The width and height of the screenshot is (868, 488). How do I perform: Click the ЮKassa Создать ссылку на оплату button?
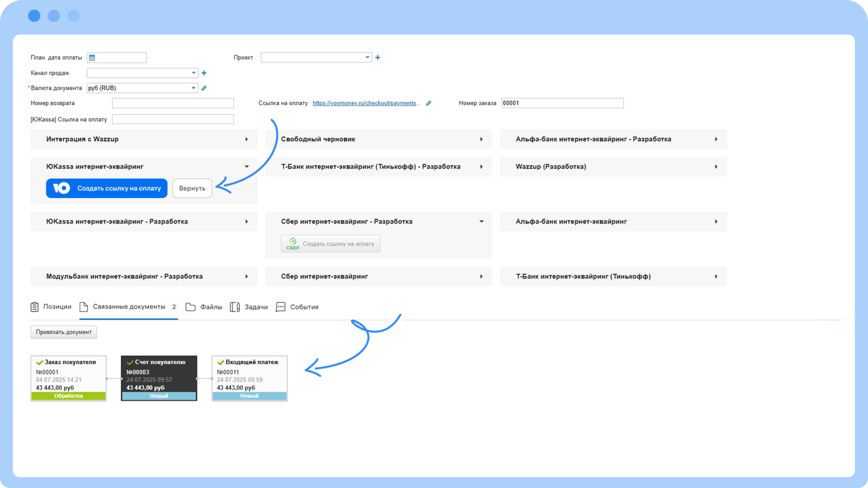coord(106,188)
